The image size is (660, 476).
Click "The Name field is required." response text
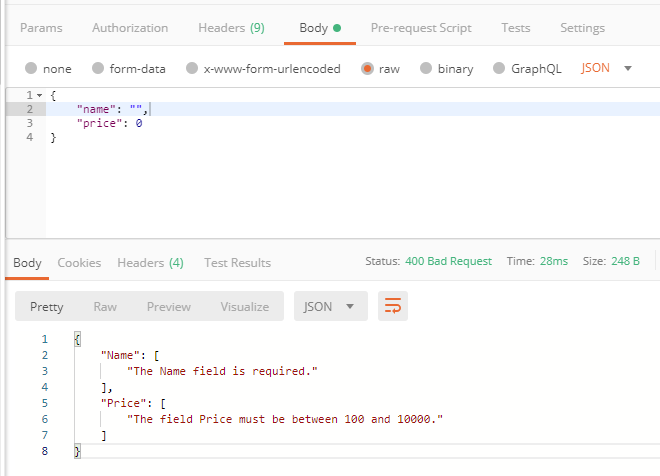(x=222, y=371)
